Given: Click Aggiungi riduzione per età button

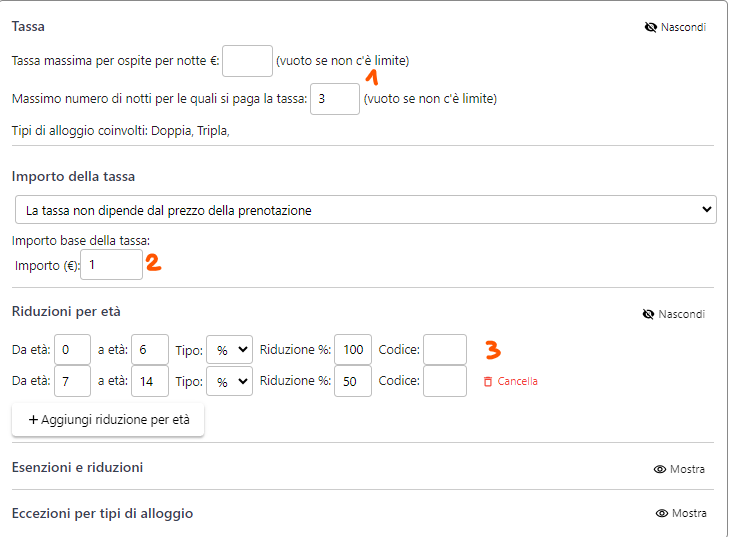Looking at the screenshot, I should point(108,420).
